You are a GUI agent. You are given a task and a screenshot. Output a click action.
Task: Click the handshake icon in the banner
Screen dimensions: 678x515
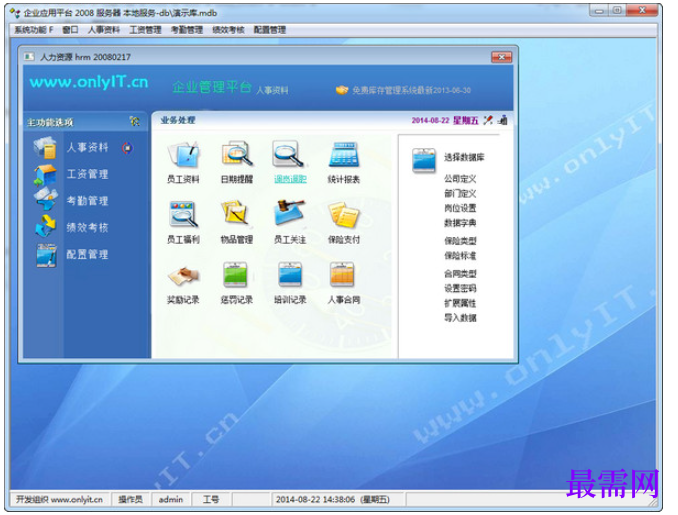(x=342, y=90)
